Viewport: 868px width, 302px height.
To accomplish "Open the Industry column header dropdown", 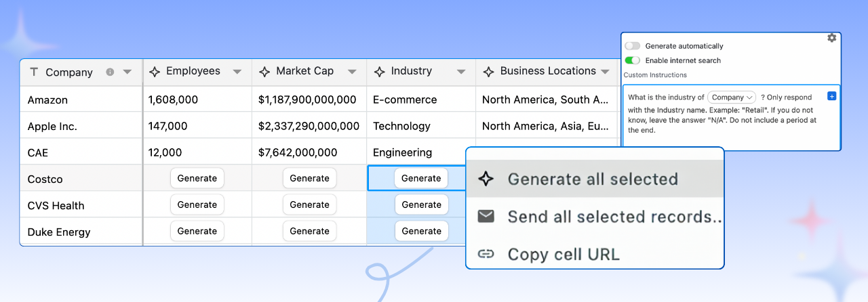I will click(x=461, y=72).
